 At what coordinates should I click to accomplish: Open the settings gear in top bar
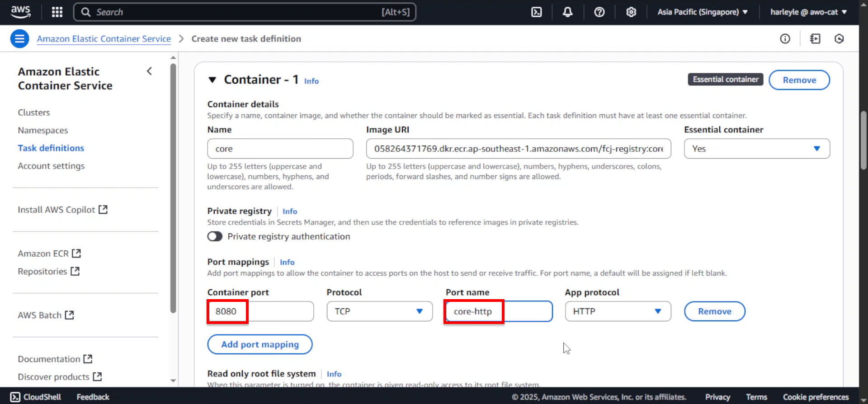click(x=631, y=12)
